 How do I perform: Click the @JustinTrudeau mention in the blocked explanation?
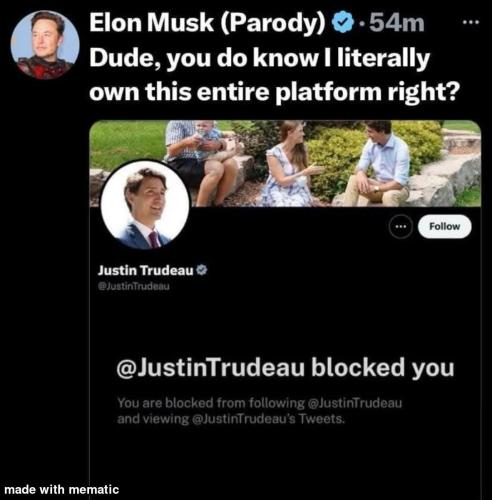(356, 403)
